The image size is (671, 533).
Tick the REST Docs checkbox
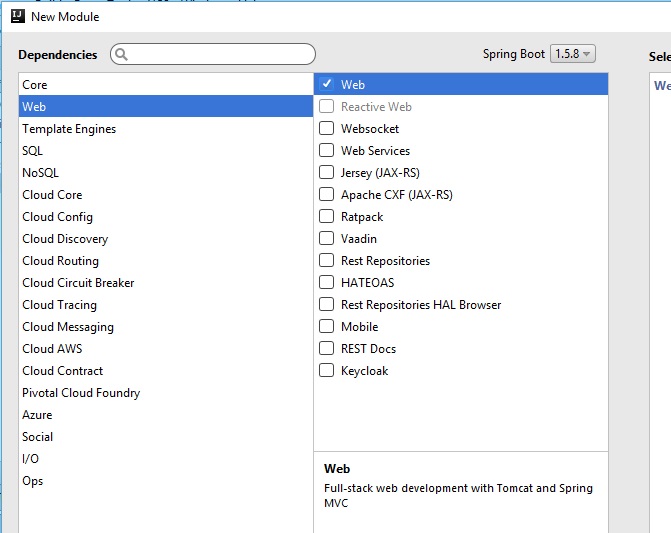pos(327,348)
